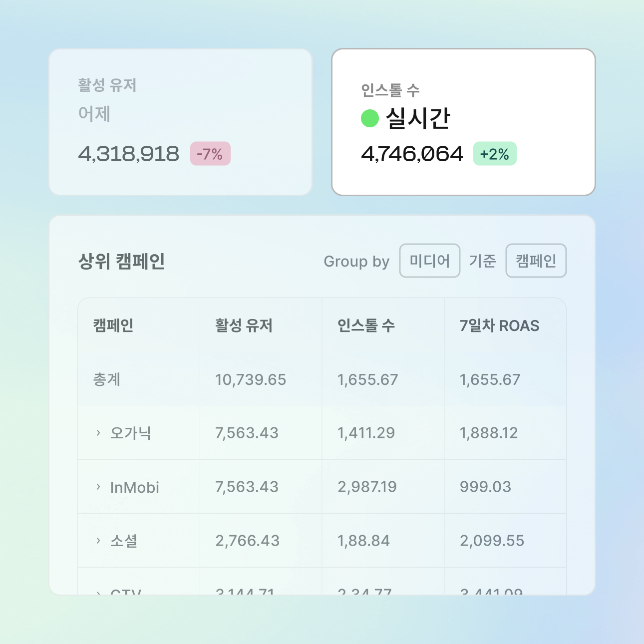Open the 미디어 Group by dropdown
Viewport: 644px width, 644px height.
tap(429, 261)
